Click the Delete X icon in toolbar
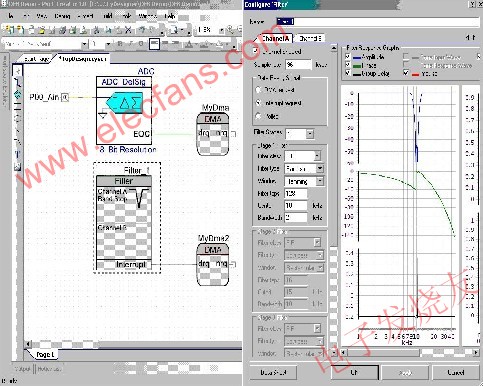 click(128, 30)
